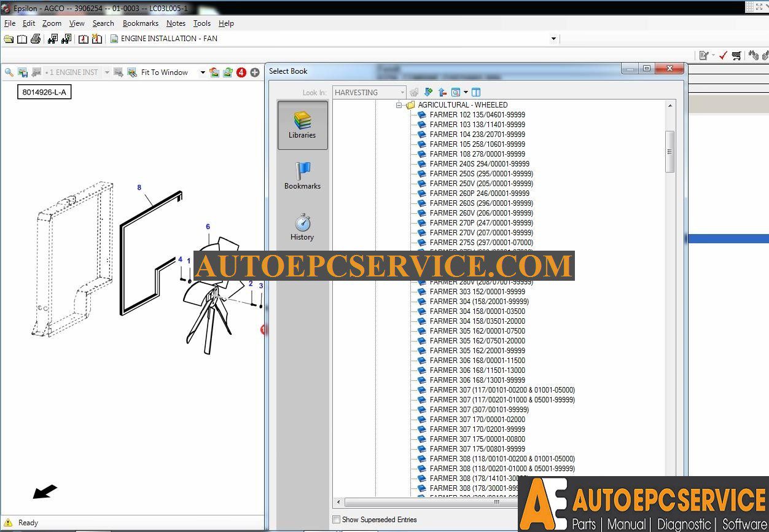Viewport: 769px width, 532px height.
Task: Open the View menu
Action: click(77, 23)
